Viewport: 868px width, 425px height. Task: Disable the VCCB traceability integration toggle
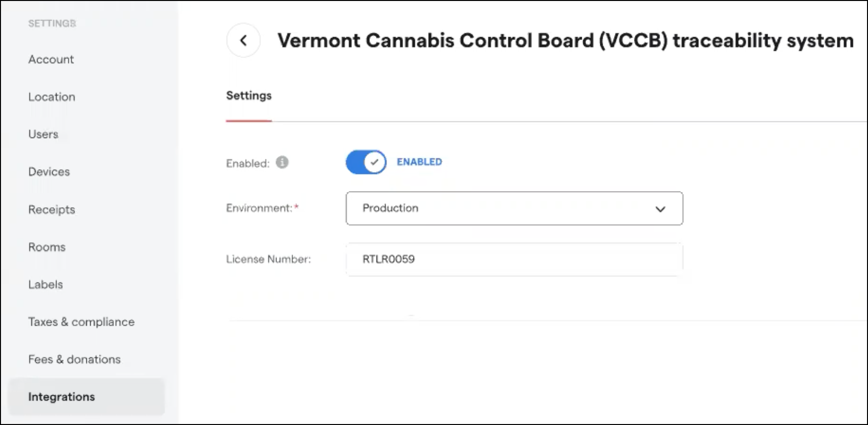366,162
